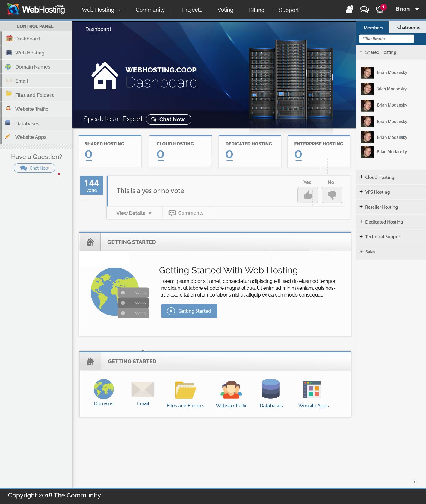Open the Web Hosting dropdown in top nav
Viewport: 426px width, 504px height.
click(101, 10)
